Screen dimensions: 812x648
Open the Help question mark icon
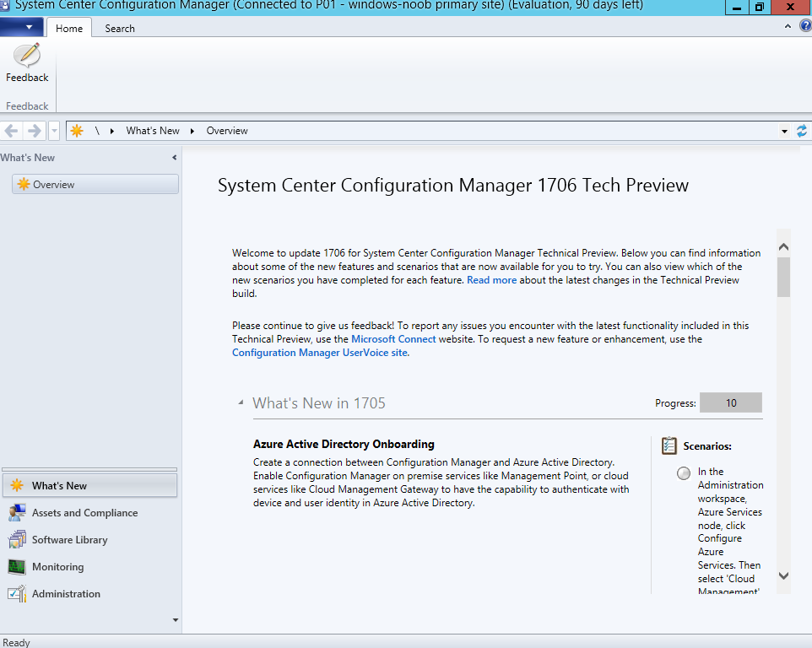click(806, 26)
